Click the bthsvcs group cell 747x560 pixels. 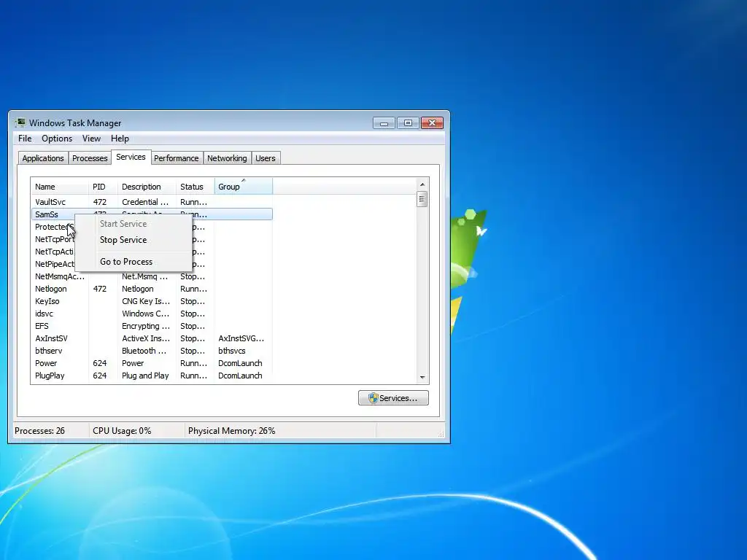(x=232, y=351)
